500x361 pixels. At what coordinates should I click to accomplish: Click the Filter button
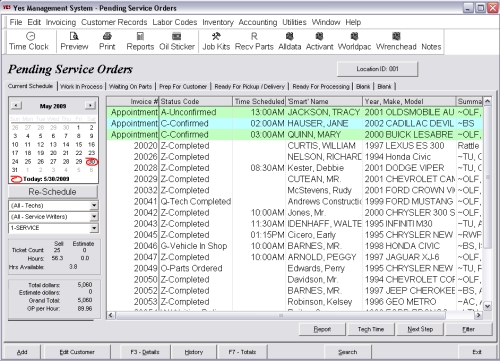pyautogui.click(x=468, y=329)
